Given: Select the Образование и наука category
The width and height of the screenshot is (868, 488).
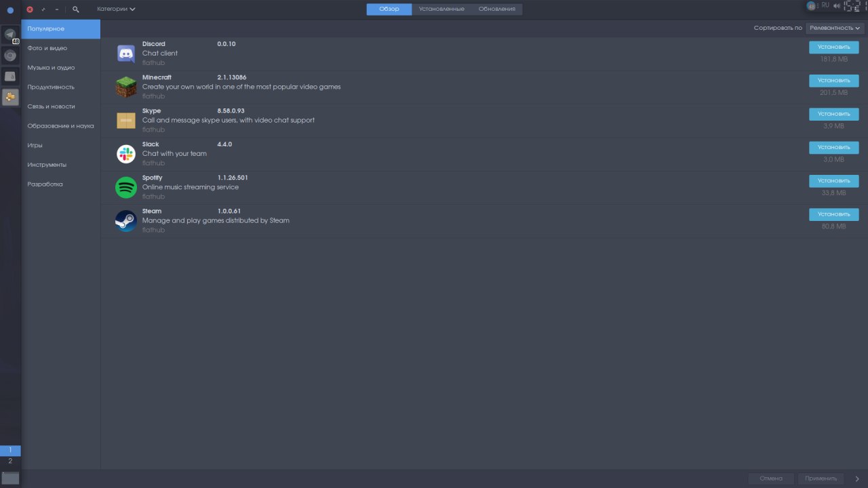Looking at the screenshot, I should (x=60, y=126).
